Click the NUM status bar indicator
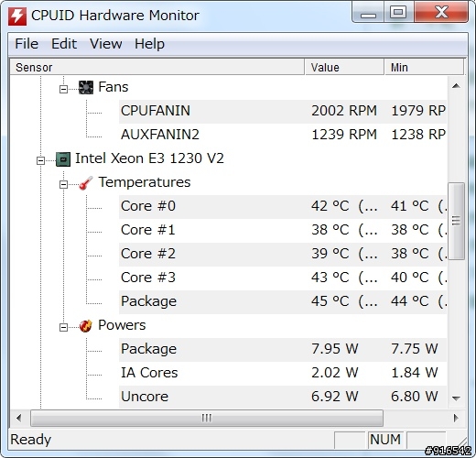This screenshot has height=458, width=476. point(385,440)
